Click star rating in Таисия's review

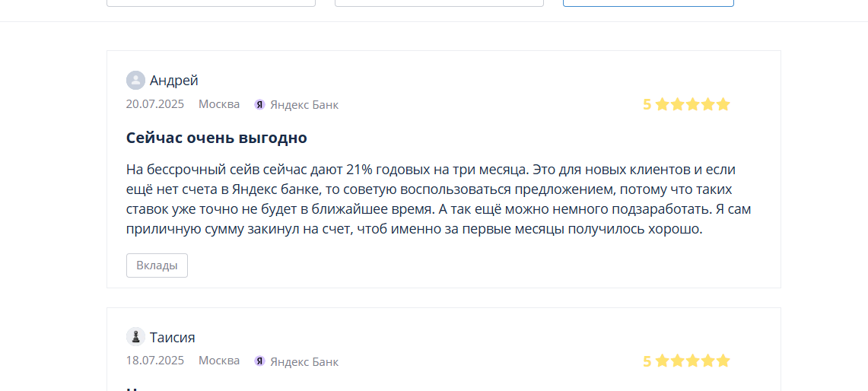coord(692,361)
